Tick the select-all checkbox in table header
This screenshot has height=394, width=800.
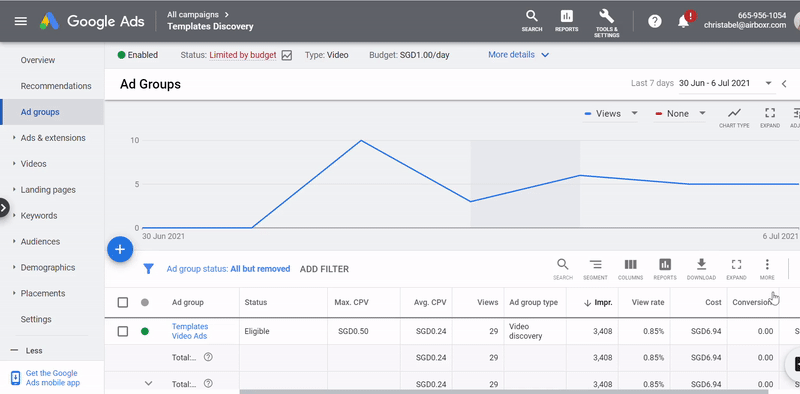(122, 303)
